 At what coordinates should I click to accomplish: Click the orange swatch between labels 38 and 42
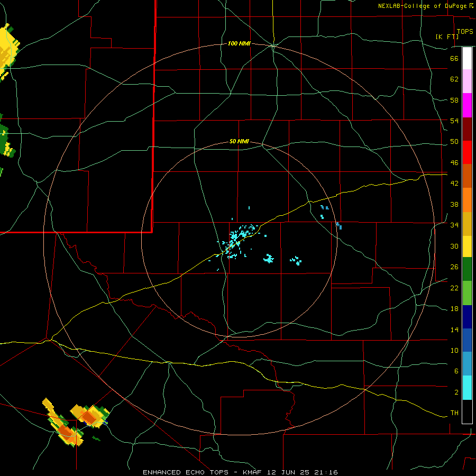click(x=467, y=200)
